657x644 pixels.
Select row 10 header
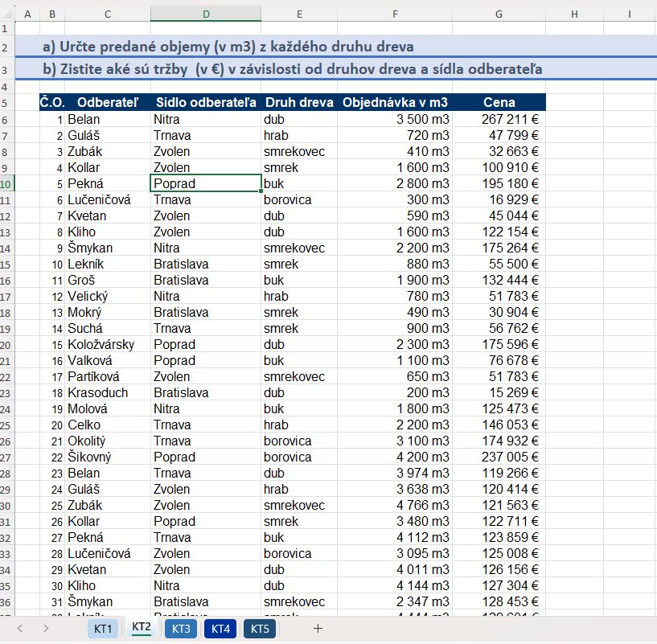coord(7,183)
